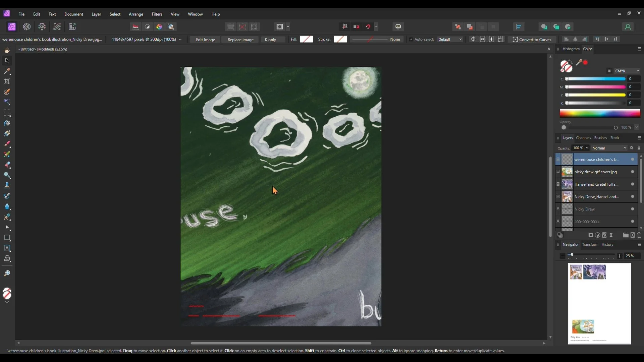Click the Replace image button
Screen dimensions: 644x362
coord(240,40)
